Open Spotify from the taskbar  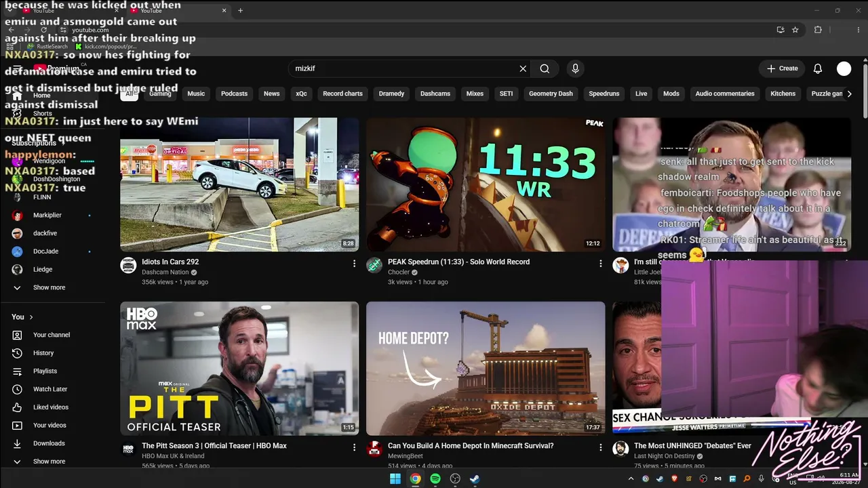(435, 479)
